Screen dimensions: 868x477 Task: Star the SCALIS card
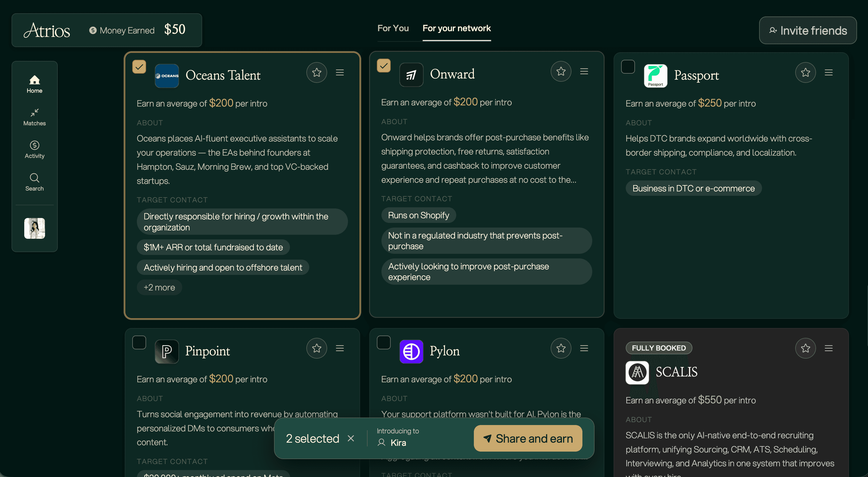[805, 348]
